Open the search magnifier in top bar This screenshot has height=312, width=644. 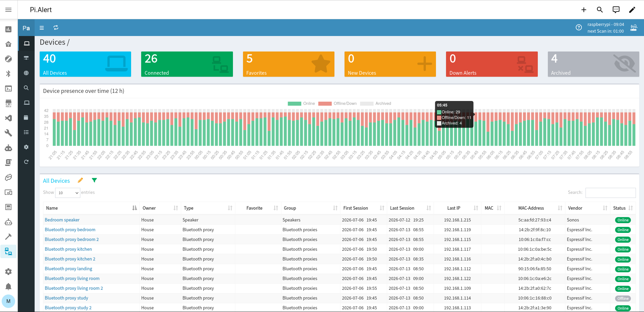(600, 10)
